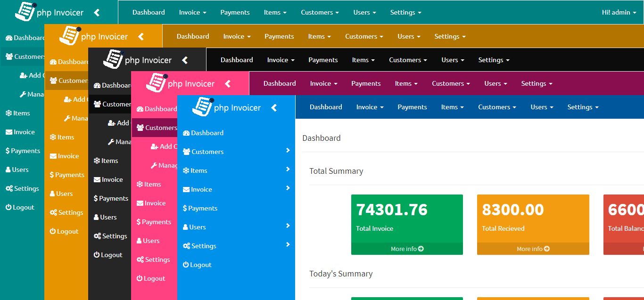The width and height of the screenshot is (644, 300).
Task: Click the php Invoicer logo in teal header
Action: [49, 12]
